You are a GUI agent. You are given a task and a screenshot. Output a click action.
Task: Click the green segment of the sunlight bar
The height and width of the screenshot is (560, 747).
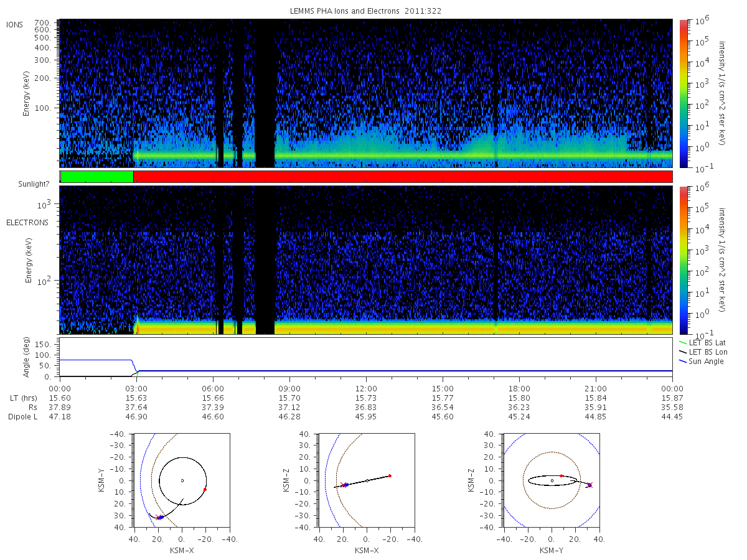(97, 177)
